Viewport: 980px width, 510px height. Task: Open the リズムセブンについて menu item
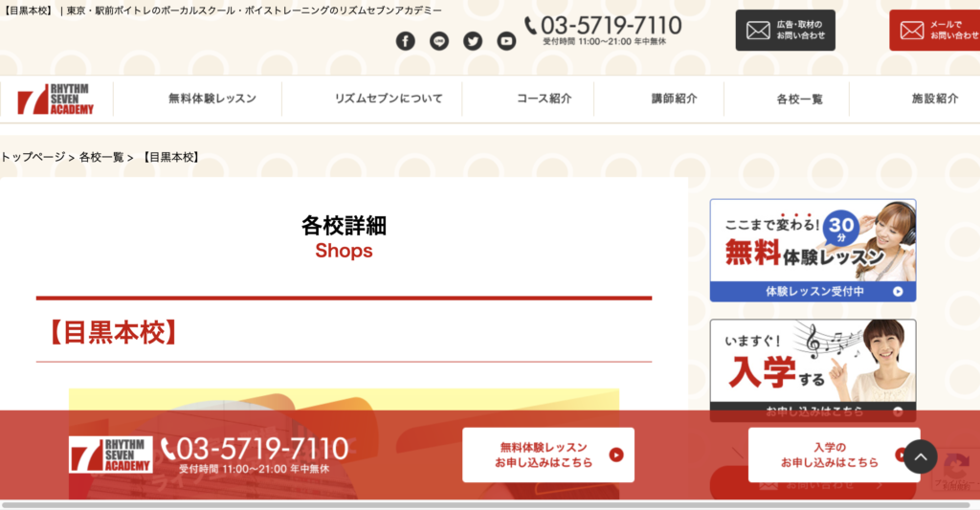pyautogui.click(x=389, y=99)
